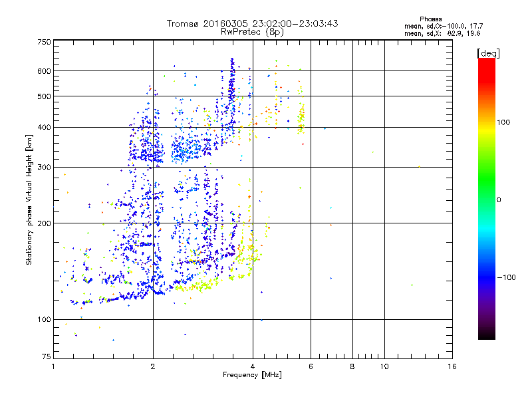Click the '[deg]' colorbar unit label
532x399 pixels.
(x=488, y=53)
